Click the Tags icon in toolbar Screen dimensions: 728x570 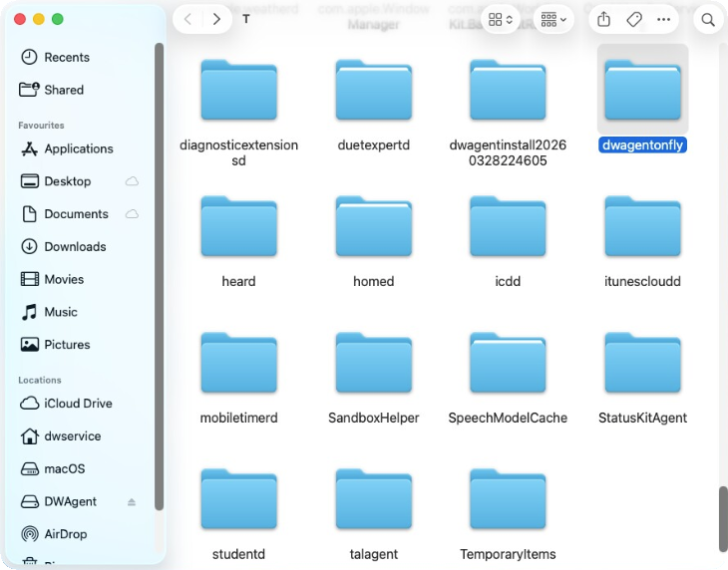[x=634, y=19]
